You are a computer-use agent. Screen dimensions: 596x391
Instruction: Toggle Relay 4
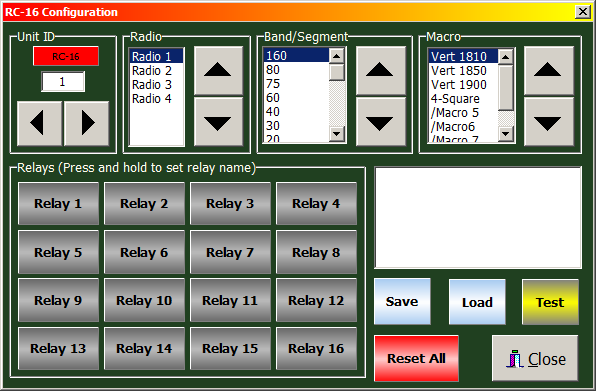tap(316, 204)
